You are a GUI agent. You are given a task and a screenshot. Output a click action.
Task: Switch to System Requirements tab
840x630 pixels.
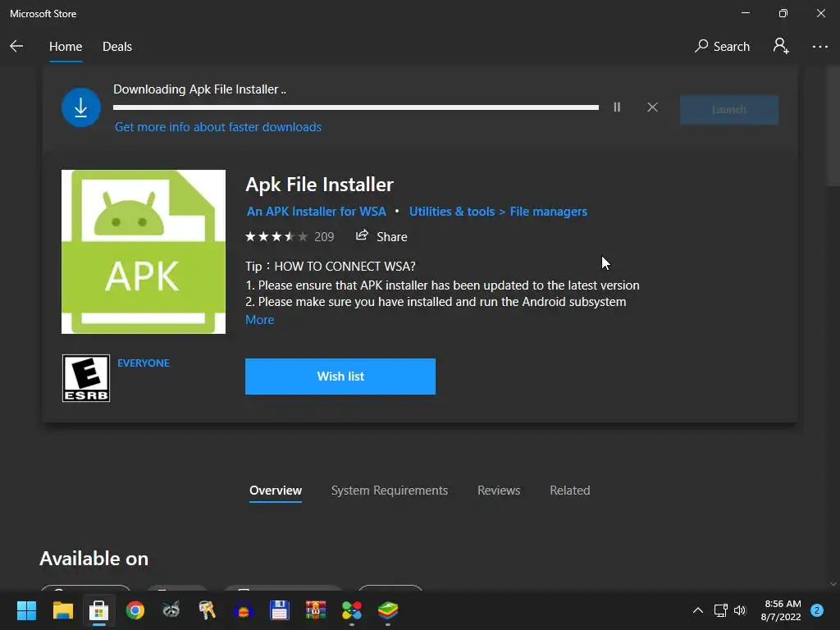[x=390, y=491]
